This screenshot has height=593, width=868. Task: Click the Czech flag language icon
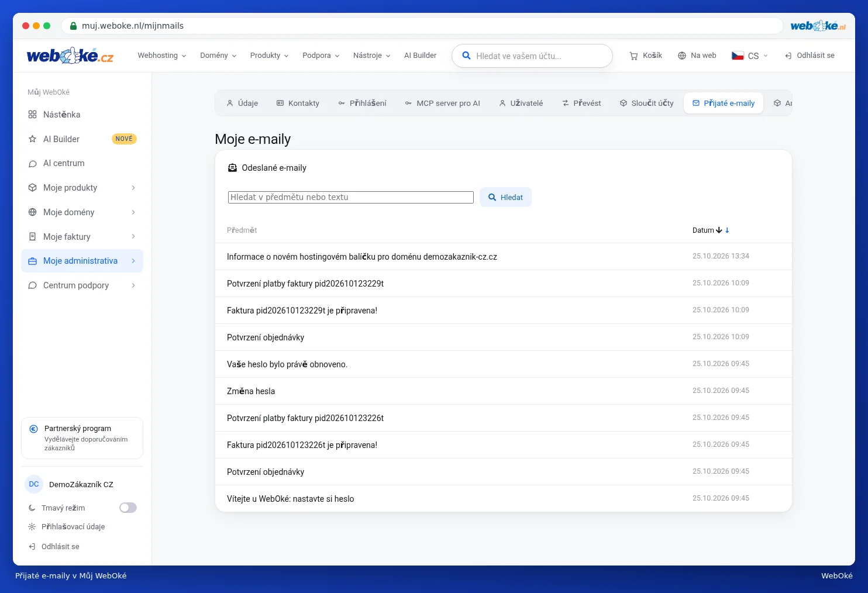(x=738, y=56)
